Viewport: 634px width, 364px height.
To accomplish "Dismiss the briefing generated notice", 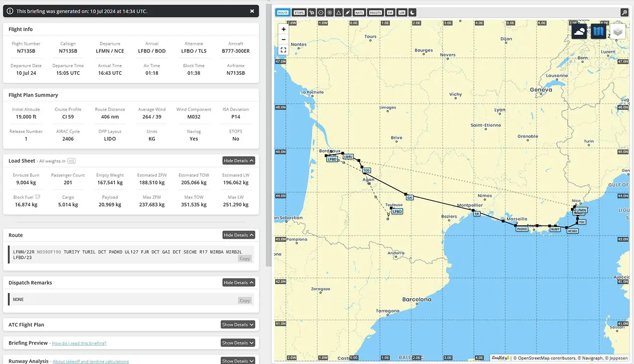I will 252,11.
